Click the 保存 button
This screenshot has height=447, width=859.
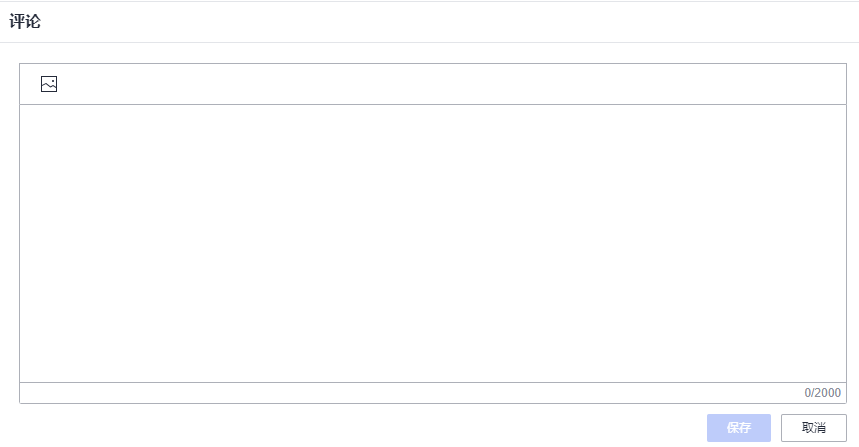click(x=738, y=428)
